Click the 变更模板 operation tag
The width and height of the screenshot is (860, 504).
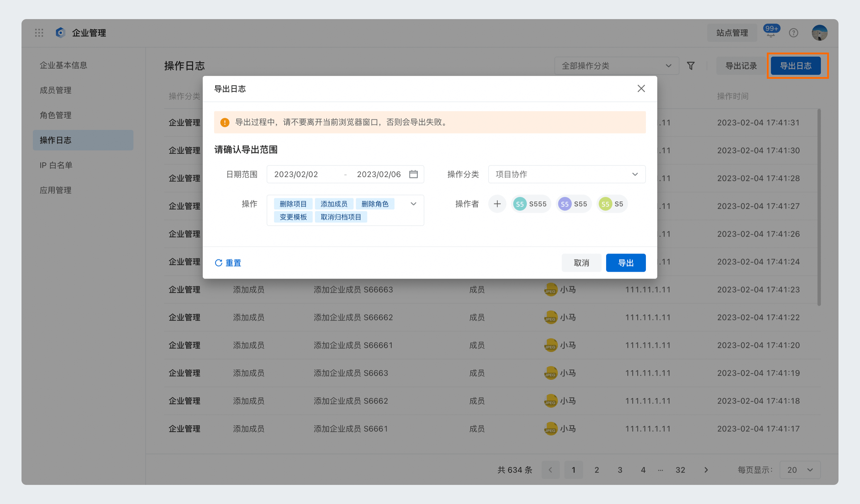click(x=293, y=217)
